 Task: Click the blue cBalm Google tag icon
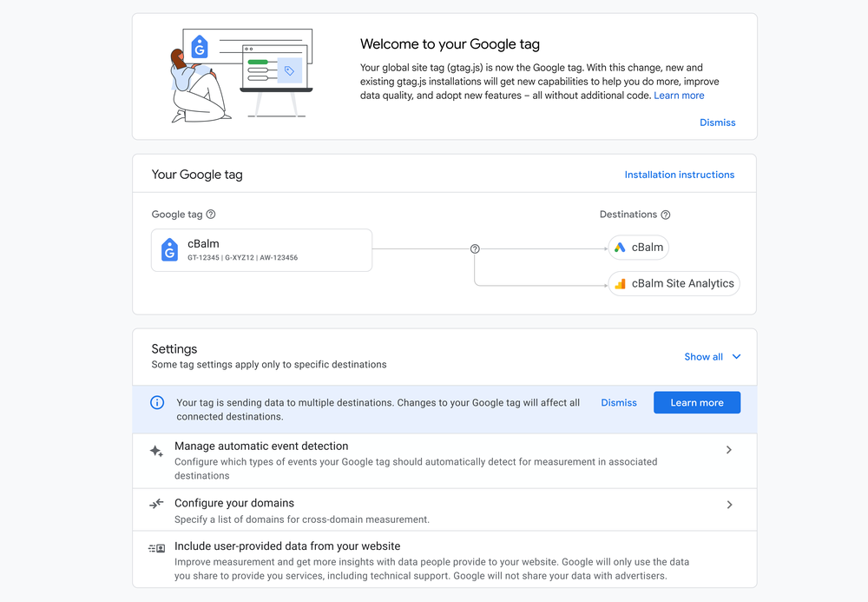[x=170, y=250]
